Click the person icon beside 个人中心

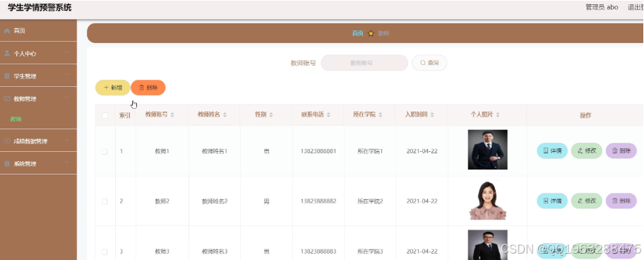click(x=6, y=54)
